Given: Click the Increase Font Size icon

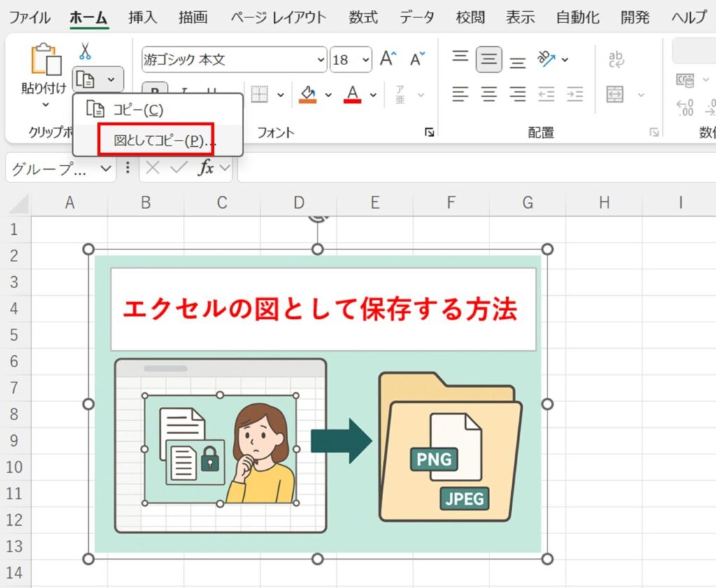Looking at the screenshot, I should click(x=387, y=59).
